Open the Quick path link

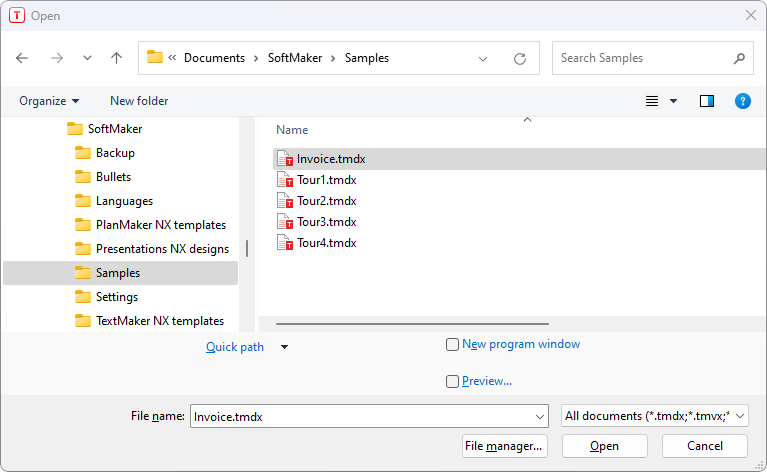pyautogui.click(x=235, y=347)
